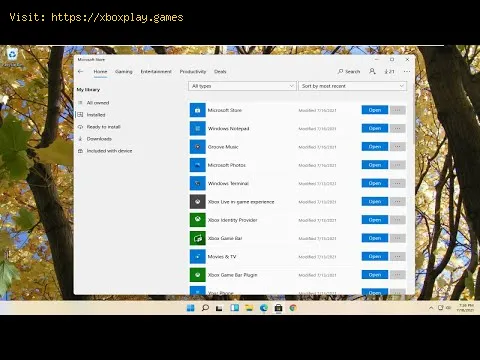
Task: Click the Xbox Game Bar icon
Action: coord(198,238)
